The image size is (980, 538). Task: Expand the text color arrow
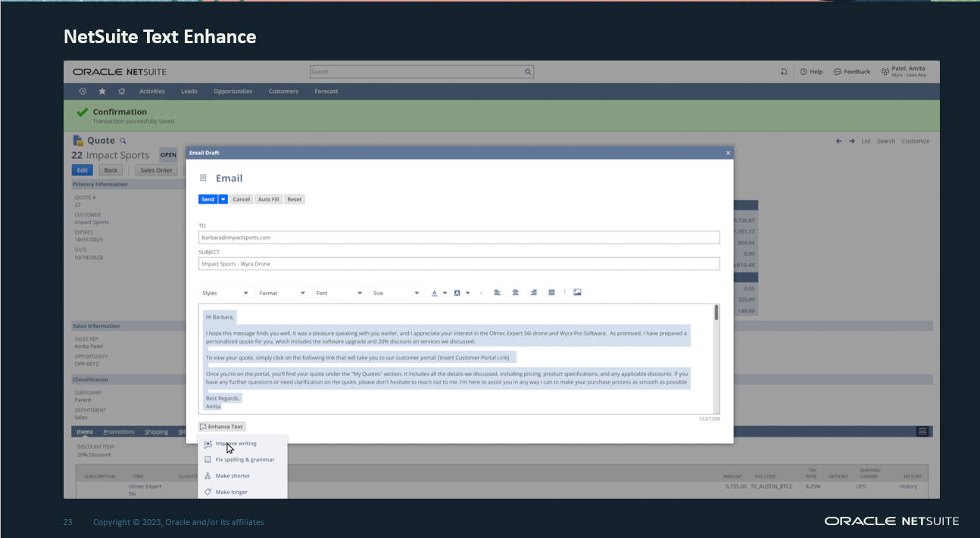445,293
